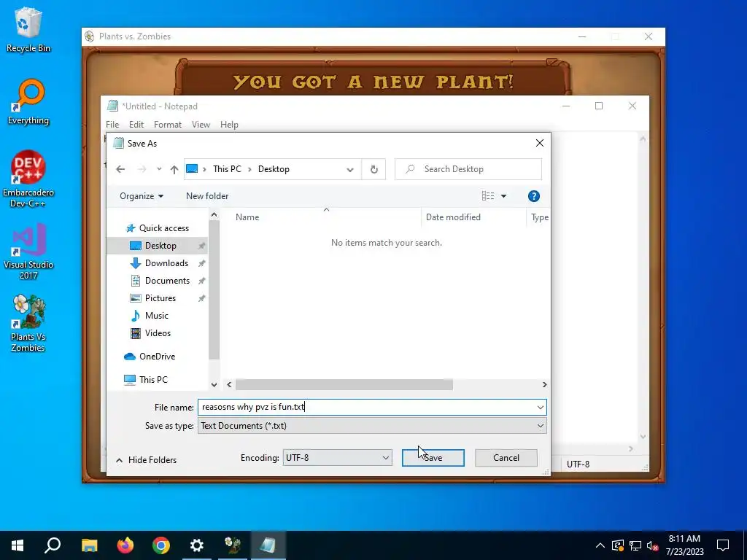This screenshot has height=560, width=747.
Task: Open the change view options dropdown arrow
Action: point(503,196)
